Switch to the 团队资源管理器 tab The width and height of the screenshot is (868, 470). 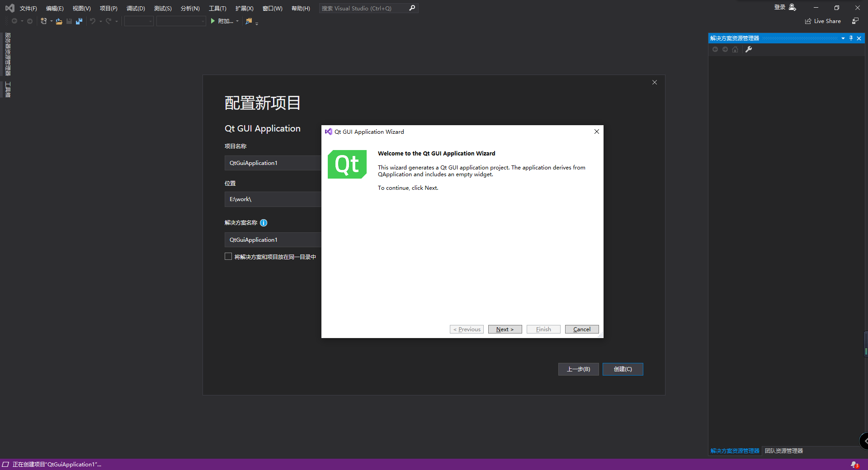[x=783, y=451]
